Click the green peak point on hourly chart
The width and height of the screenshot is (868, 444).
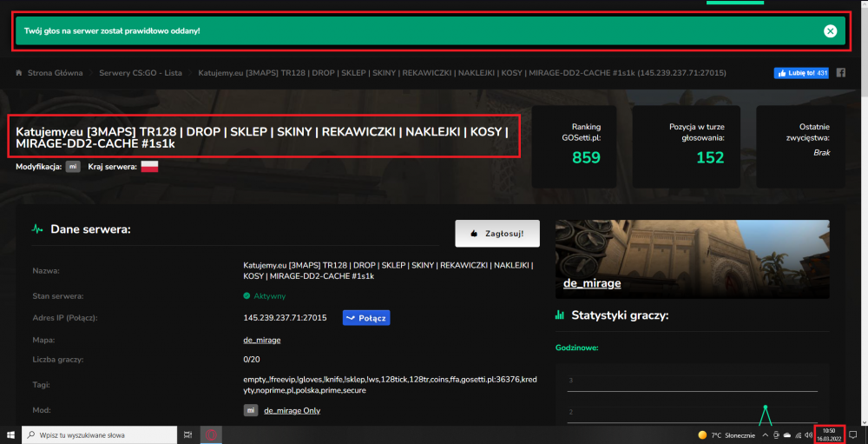point(765,407)
